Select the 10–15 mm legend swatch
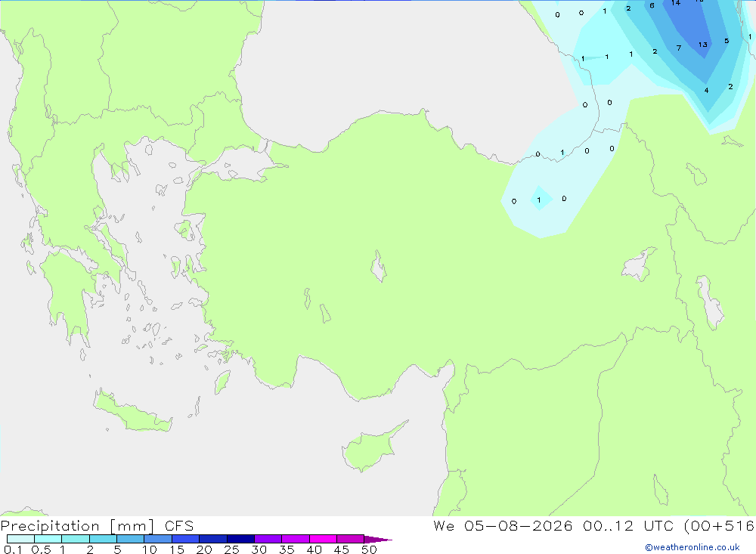 [x=158, y=539]
